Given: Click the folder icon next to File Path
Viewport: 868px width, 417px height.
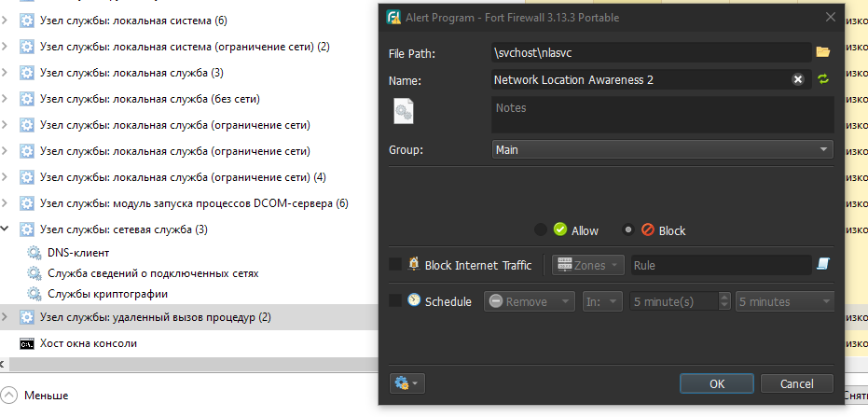Looking at the screenshot, I should pyautogui.click(x=823, y=52).
